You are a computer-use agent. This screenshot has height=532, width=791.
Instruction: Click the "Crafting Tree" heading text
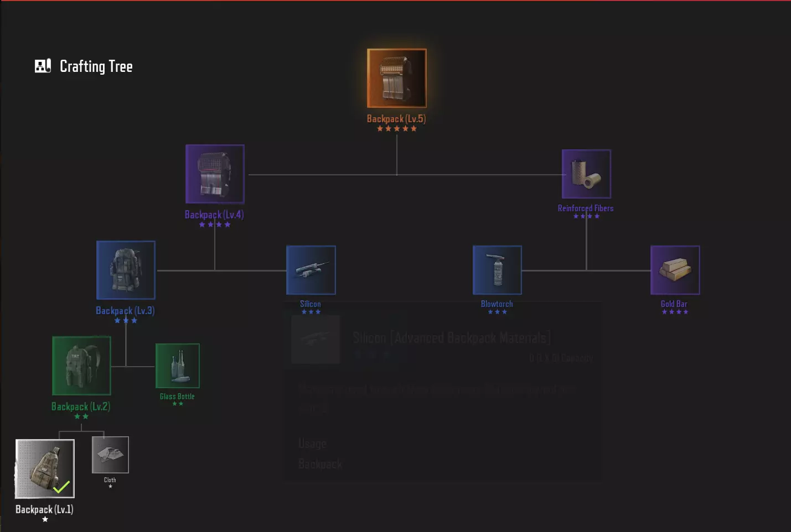[96, 67]
